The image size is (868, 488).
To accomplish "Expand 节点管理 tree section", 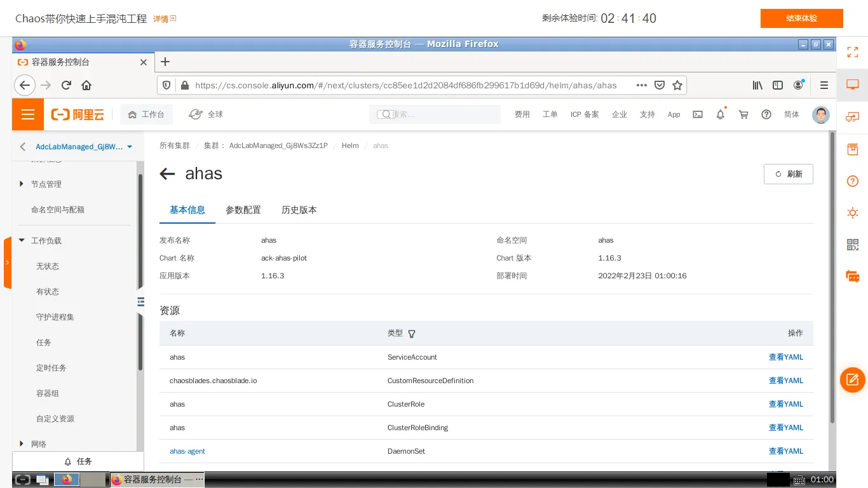I will pyautogui.click(x=22, y=184).
